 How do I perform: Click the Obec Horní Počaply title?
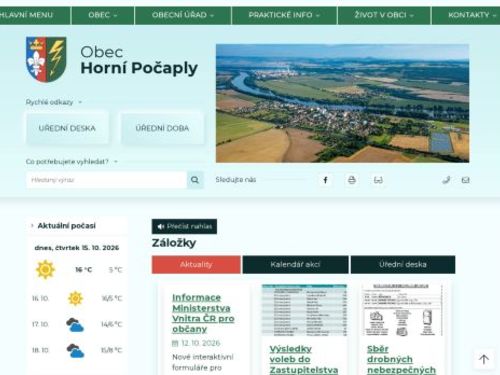coord(139,60)
